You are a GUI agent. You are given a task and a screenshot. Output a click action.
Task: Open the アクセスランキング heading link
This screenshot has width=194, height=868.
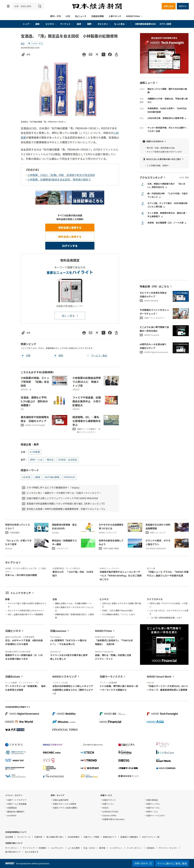[153, 178]
